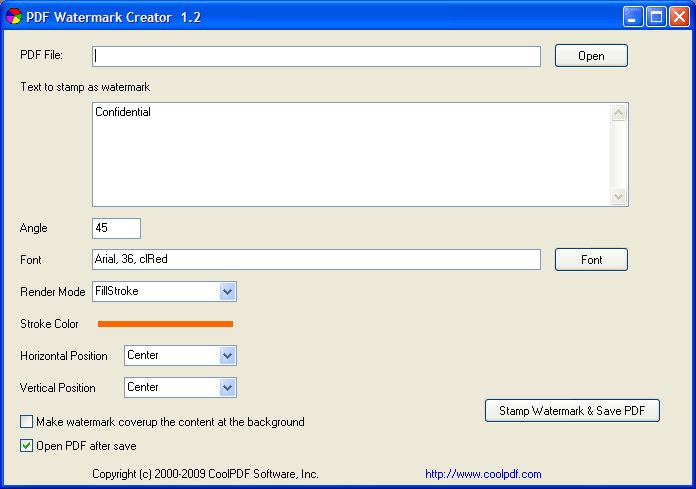Image resolution: width=696 pixels, height=489 pixels.
Task: Click the text area scrollbar down arrow
Action: (x=619, y=197)
